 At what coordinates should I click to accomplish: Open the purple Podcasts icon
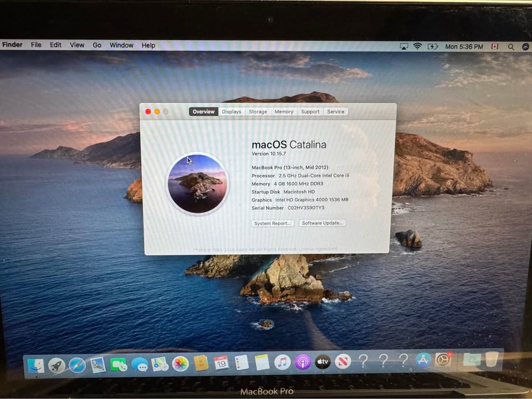click(x=303, y=362)
